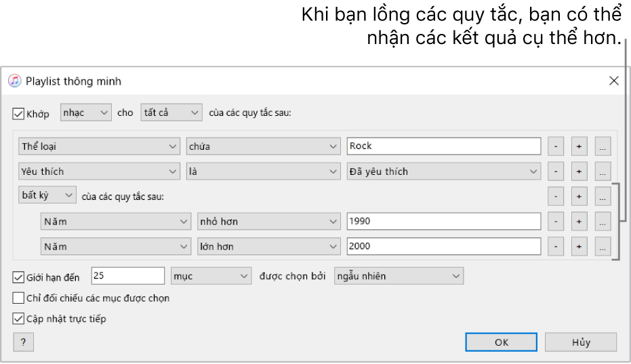This screenshot has height=364, width=631.
Task: Add a rule after the Yêu thích row
Action: coord(579,172)
